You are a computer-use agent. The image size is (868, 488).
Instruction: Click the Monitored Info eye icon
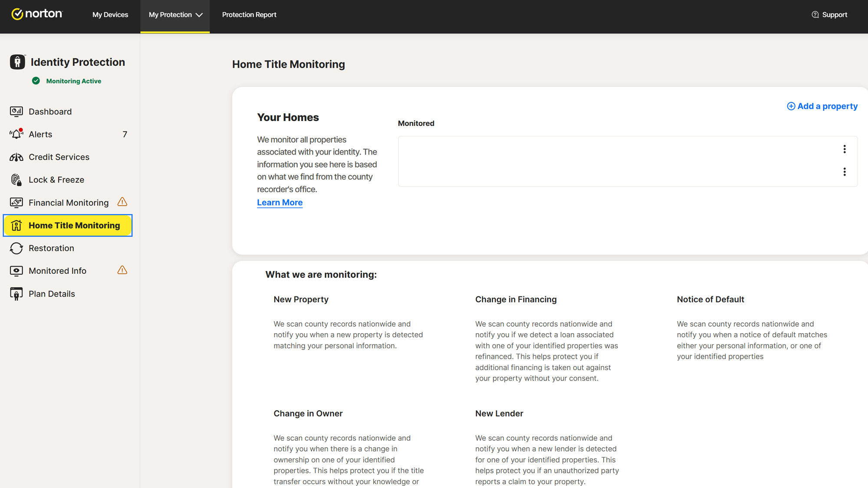(16, 271)
